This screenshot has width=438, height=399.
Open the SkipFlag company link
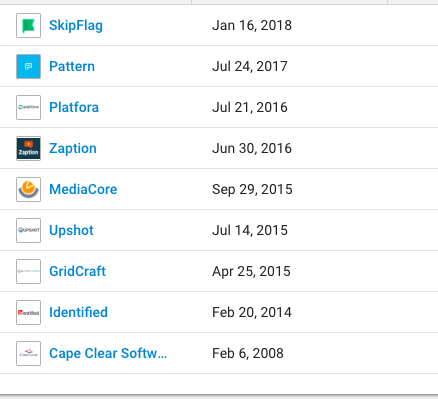76,26
